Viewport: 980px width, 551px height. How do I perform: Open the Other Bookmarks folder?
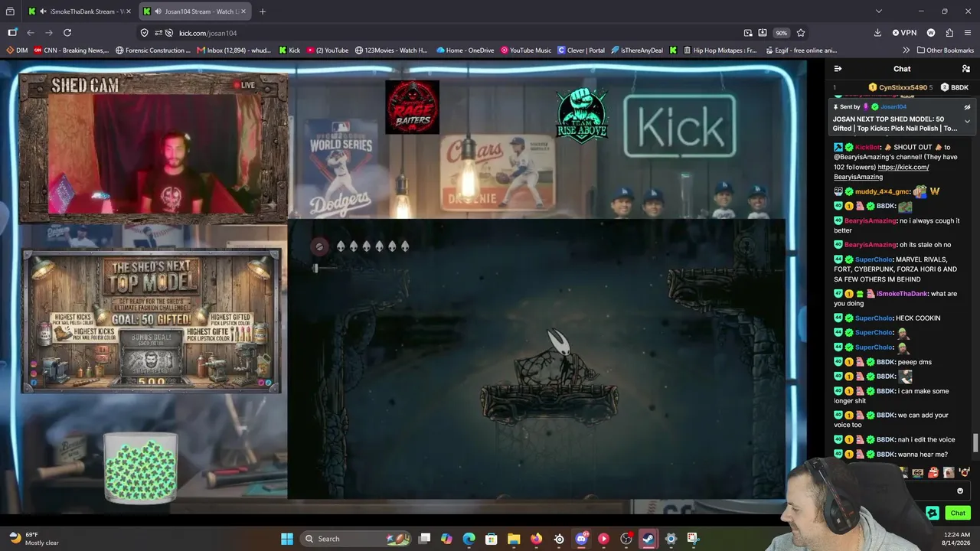click(944, 51)
